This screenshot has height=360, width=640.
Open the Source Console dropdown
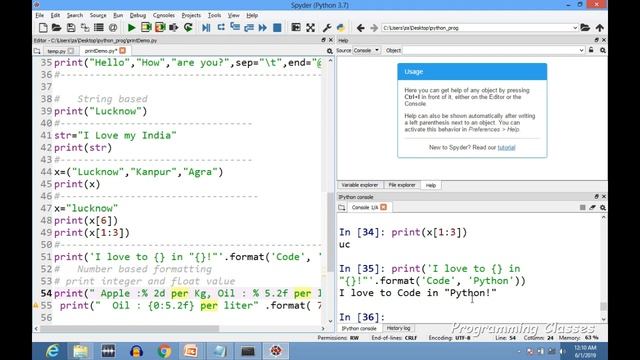366,50
